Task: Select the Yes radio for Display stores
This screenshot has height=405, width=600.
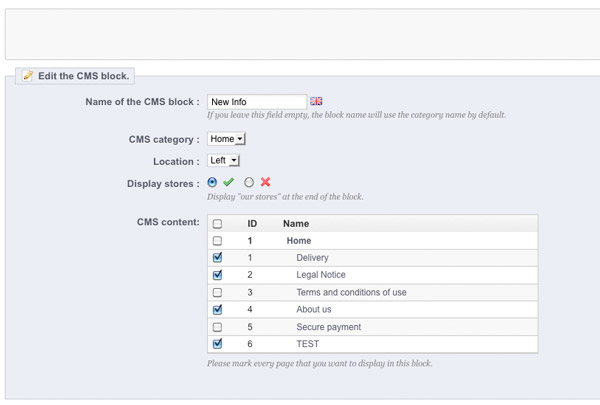Action: (212, 182)
